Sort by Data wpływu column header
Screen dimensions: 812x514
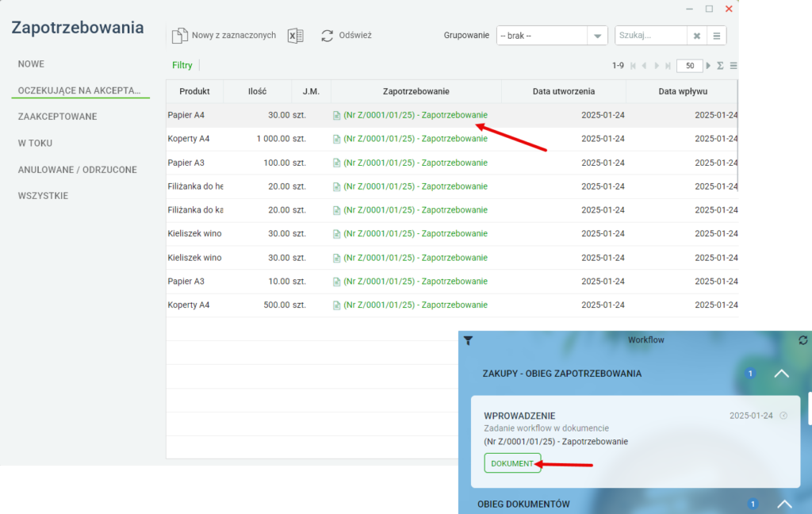[683, 91]
